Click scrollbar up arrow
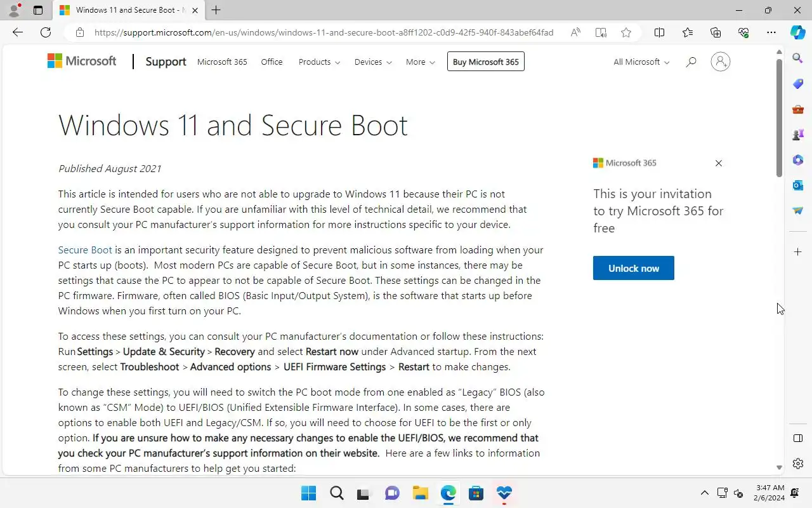Viewport: 812px width, 508px height. point(779,51)
